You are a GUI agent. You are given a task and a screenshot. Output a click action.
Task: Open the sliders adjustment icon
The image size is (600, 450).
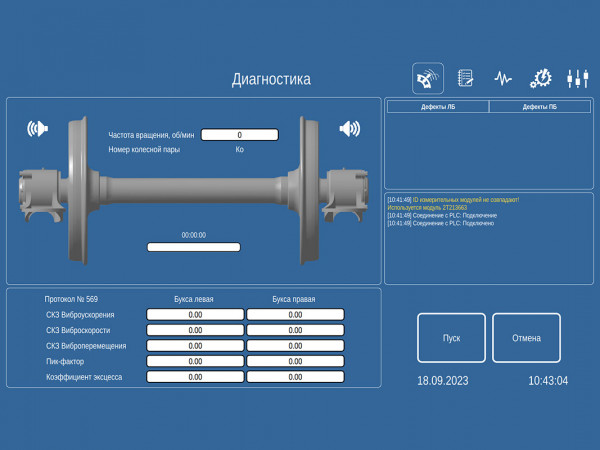coord(577,78)
